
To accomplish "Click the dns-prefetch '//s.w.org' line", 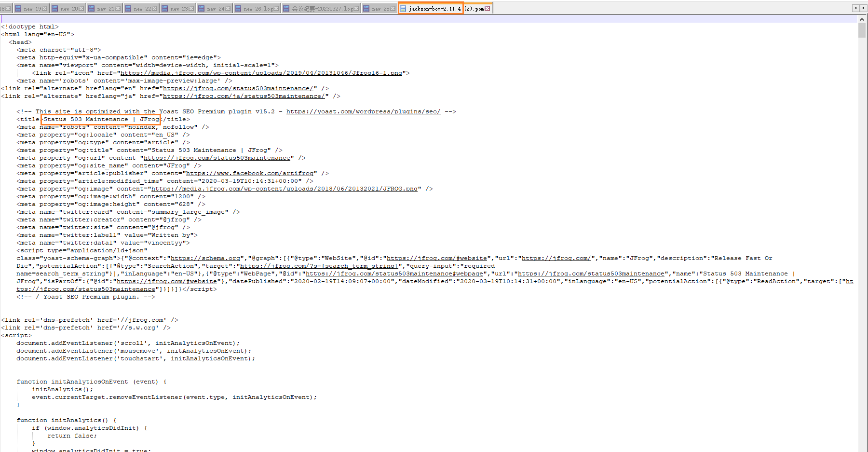I will [86, 328].
